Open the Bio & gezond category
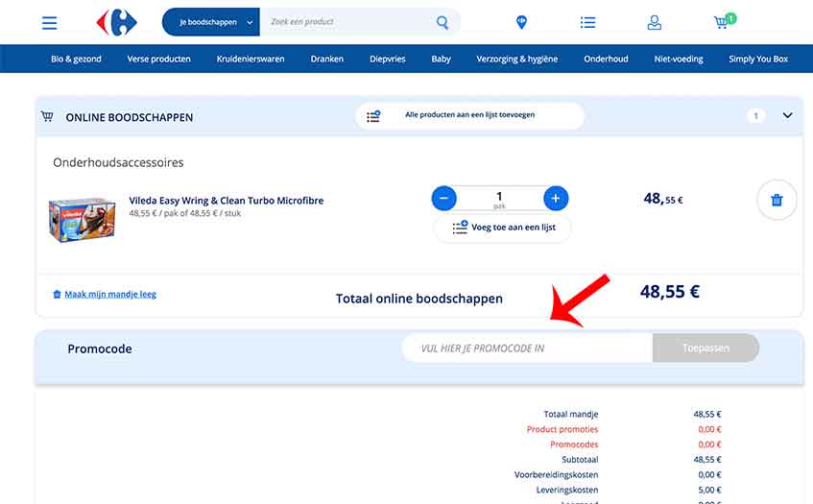Screen dimensions: 813x504 pyautogui.click(x=76, y=59)
